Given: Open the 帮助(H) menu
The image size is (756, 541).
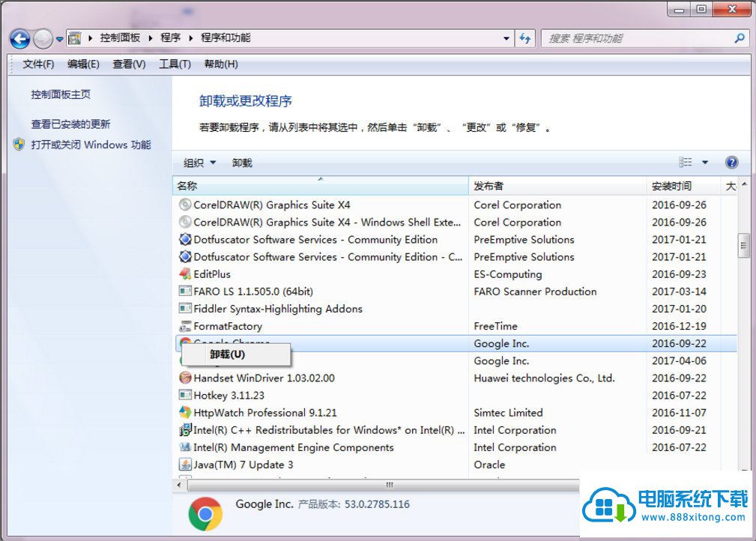Looking at the screenshot, I should (x=221, y=64).
